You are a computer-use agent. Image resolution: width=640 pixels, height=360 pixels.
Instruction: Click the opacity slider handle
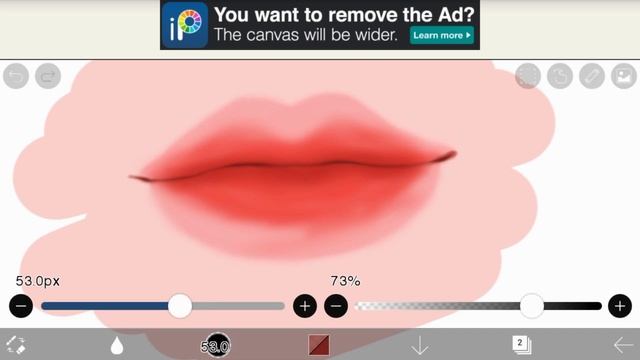point(532,306)
